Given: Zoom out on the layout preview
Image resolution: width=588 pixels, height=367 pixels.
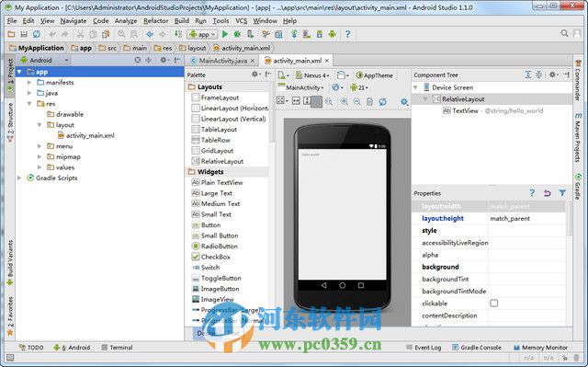Looking at the screenshot, I should tap(357, 101).
